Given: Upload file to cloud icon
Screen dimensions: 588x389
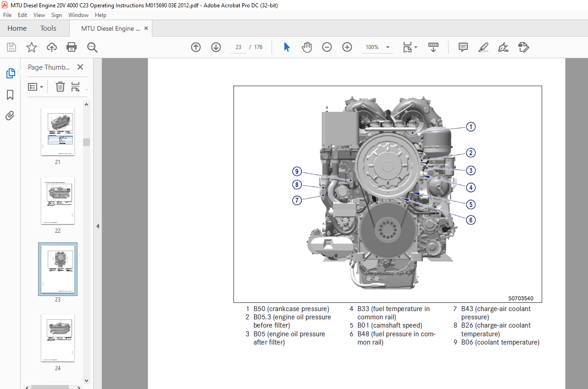Looking at the screenshot, I should tap(52, 47).
